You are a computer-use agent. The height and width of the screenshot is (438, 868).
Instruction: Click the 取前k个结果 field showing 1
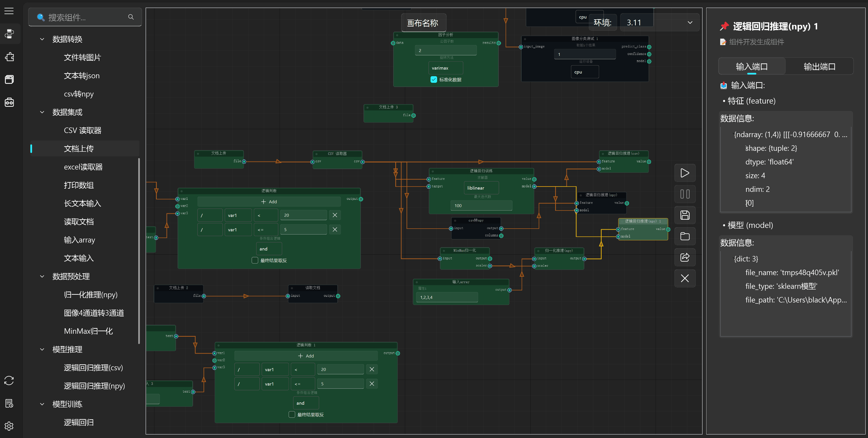[x=585, y=54]
